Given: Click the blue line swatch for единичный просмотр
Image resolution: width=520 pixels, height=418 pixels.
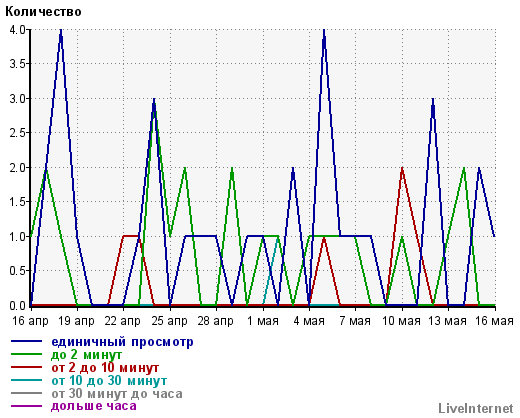Looking at the screenshot, I should [x=27, y=341].
